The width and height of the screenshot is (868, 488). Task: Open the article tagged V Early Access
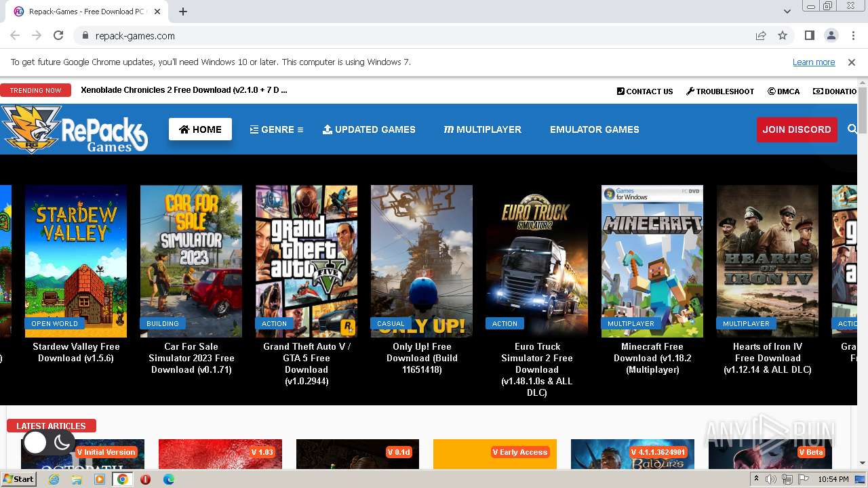[x=495, y=454]
